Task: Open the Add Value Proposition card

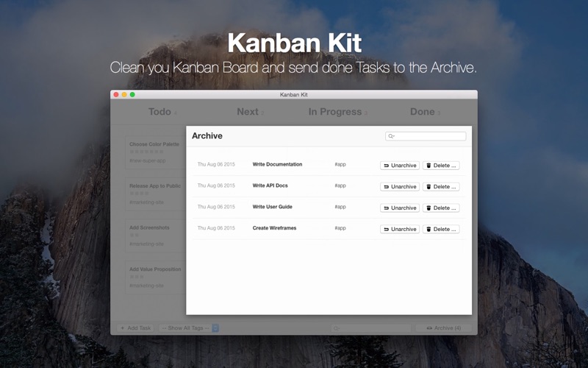Action: [155, 277]
